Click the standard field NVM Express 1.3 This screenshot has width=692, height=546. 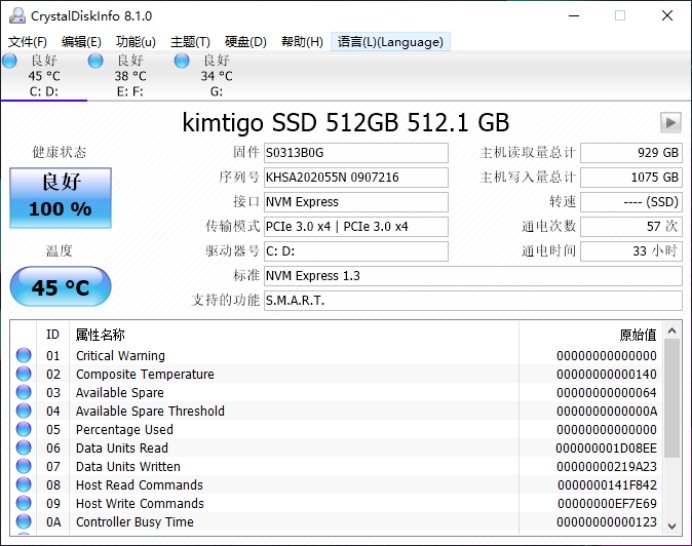(x=473, y=276)
